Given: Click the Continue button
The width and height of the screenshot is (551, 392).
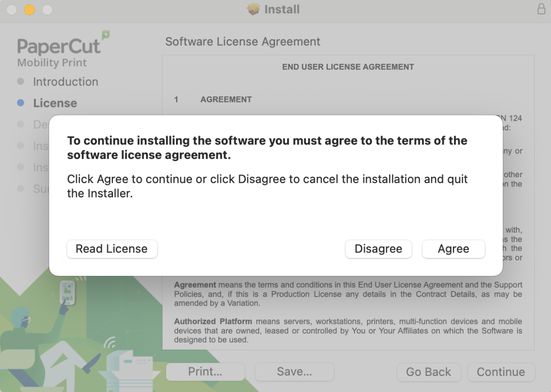Looking at the screenshot, I should 500,372.
